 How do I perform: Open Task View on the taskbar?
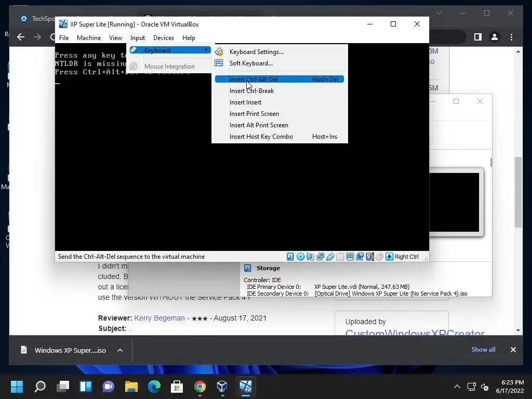click(63, 386)
